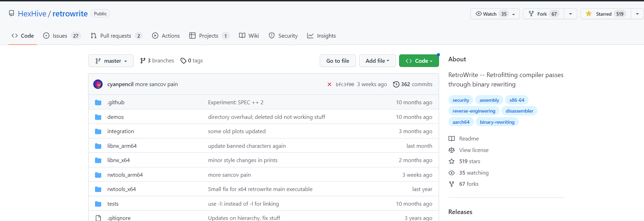Open commit 'some old plots updated'

(x=237, y=131)
